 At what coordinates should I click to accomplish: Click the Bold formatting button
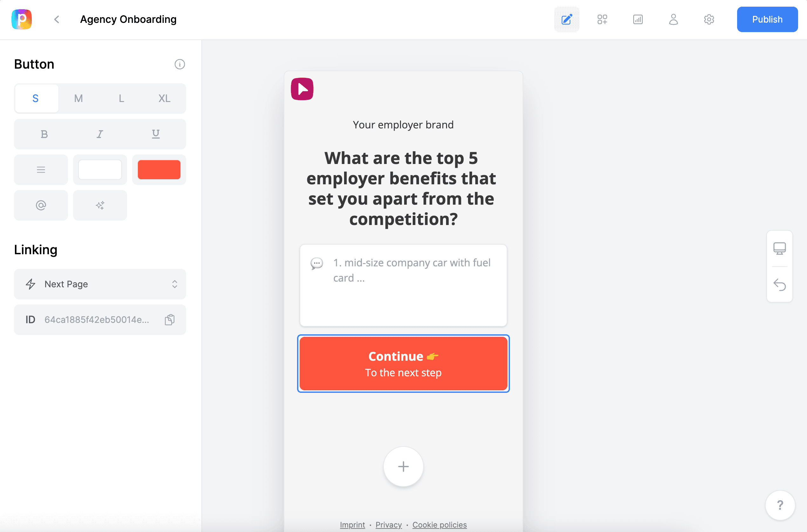pos(44,133)
